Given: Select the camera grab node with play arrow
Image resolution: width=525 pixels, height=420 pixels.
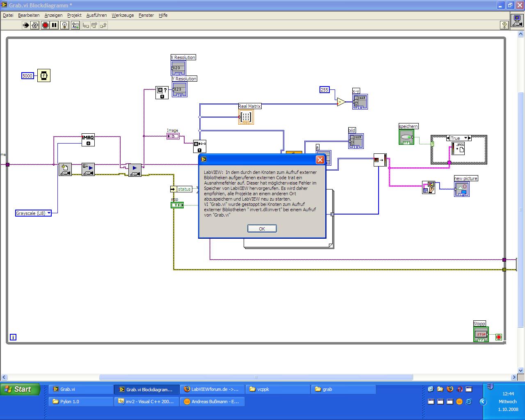Looking at the screenshot, I should 135,170.
